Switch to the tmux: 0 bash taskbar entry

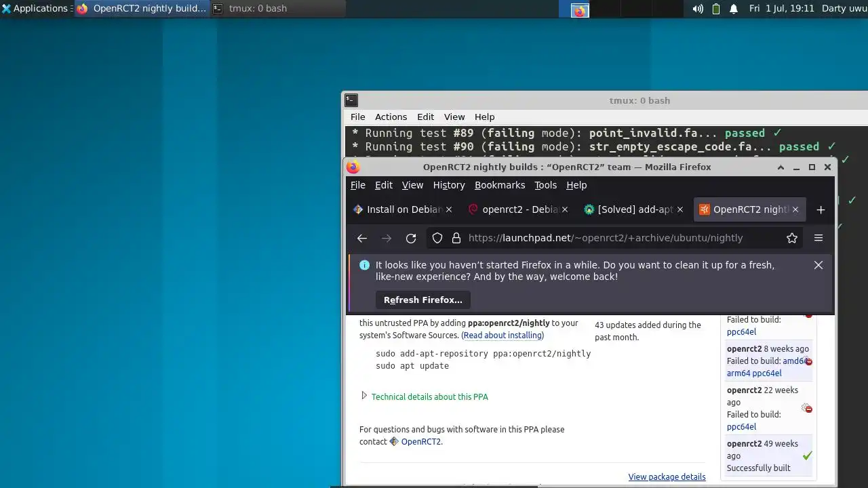click(x=277, y=8)
